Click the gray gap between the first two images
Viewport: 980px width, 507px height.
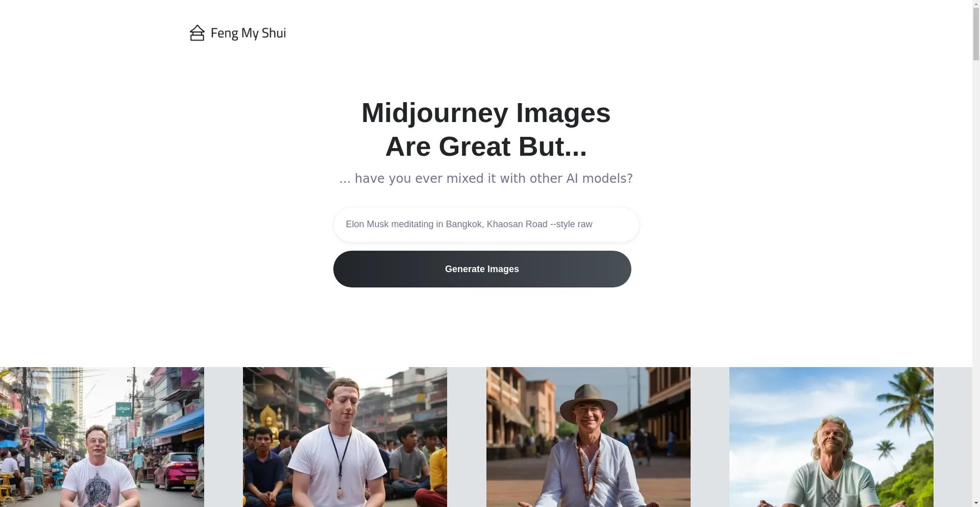(x=224, y=437)
